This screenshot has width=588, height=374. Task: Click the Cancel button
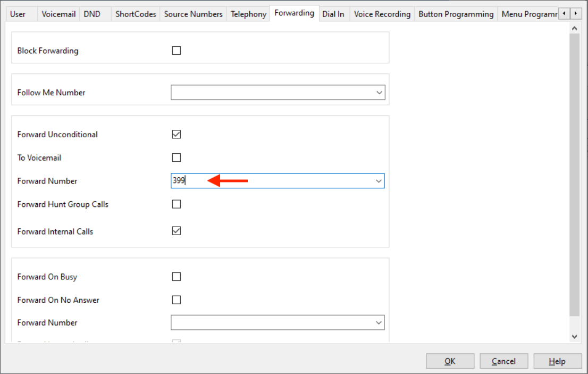[503, 361]
